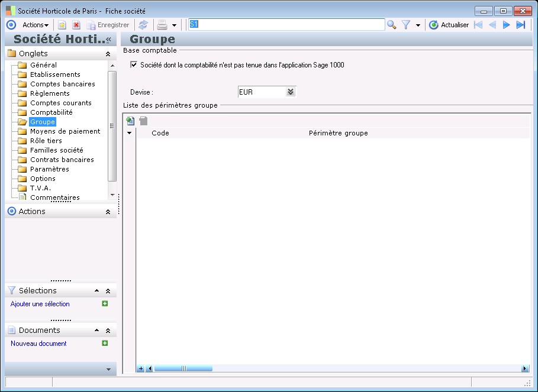Click the filter funnel icon
The width and height of the screenshot is (538, 392).
pyautogui.click(x=406, y=25)
